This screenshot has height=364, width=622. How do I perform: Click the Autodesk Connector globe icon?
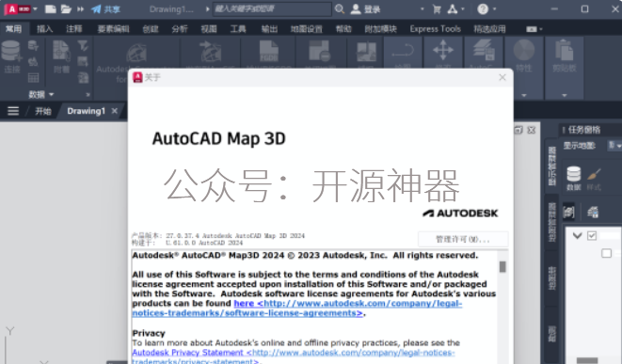click(136, 53)
